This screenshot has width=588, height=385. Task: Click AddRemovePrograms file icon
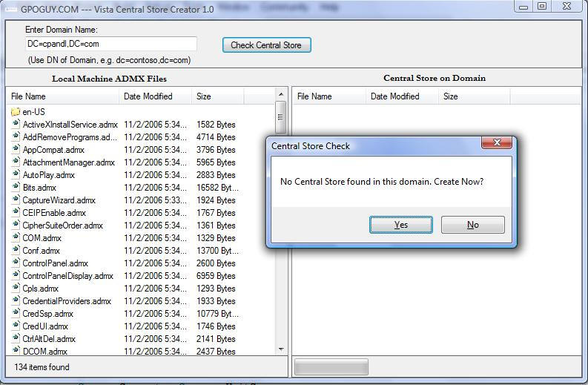tap(16, 136)
